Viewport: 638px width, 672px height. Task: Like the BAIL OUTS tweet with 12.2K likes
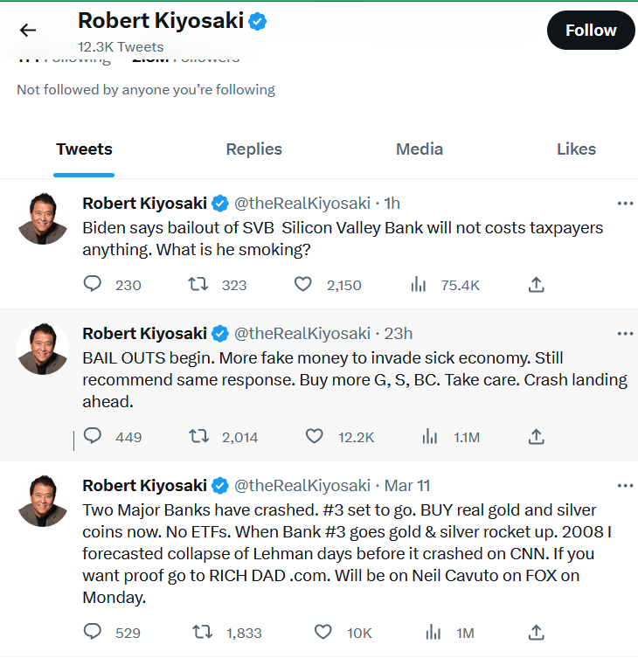click(x=315, y=436)
